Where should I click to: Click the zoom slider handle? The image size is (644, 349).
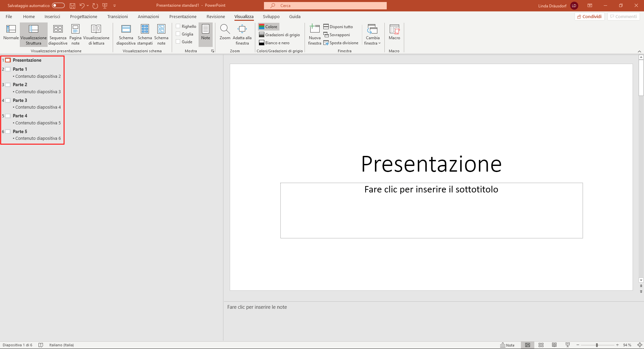click(597, 345)
